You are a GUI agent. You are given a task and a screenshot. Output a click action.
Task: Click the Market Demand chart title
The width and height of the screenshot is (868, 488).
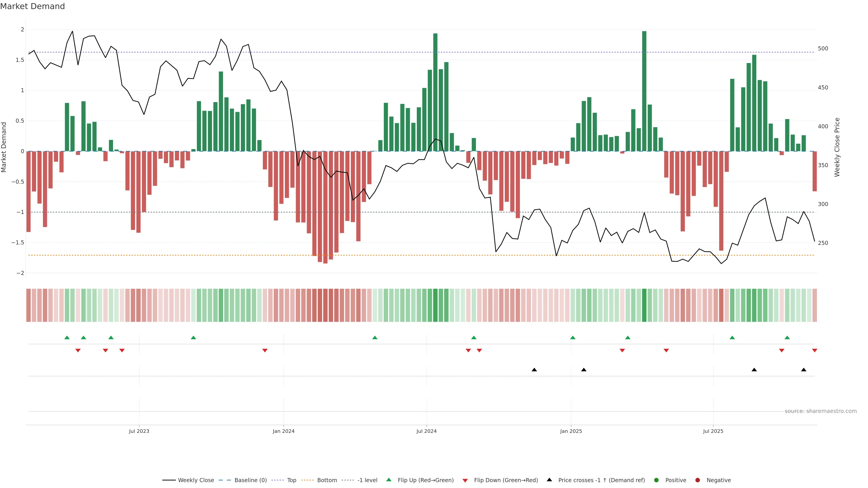32,6
